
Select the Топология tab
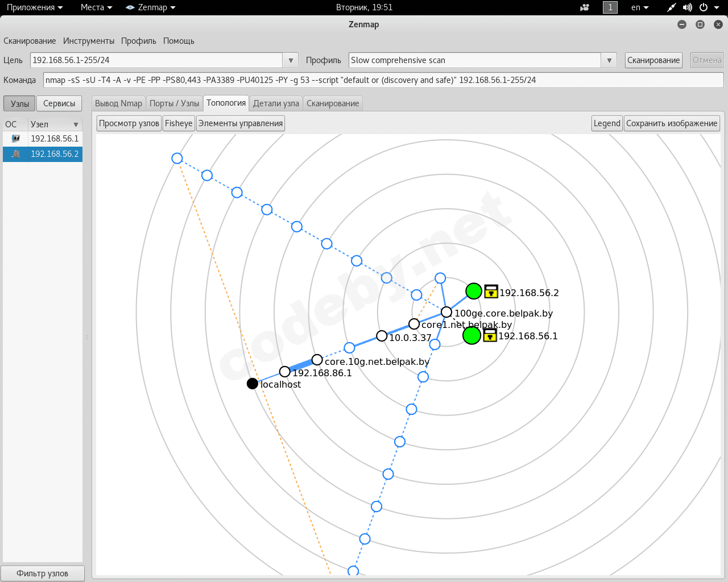(x=226, y=103)
